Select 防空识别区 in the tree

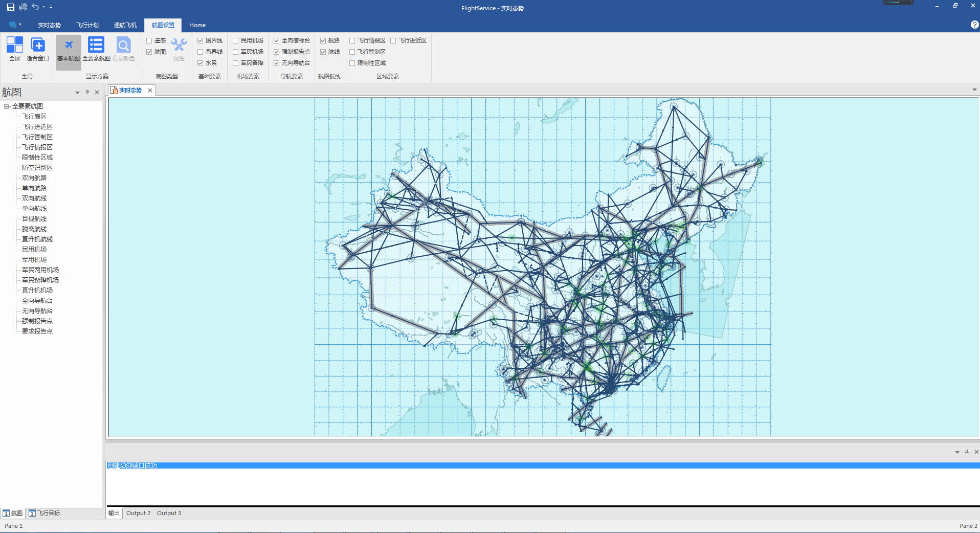(37, 168)
